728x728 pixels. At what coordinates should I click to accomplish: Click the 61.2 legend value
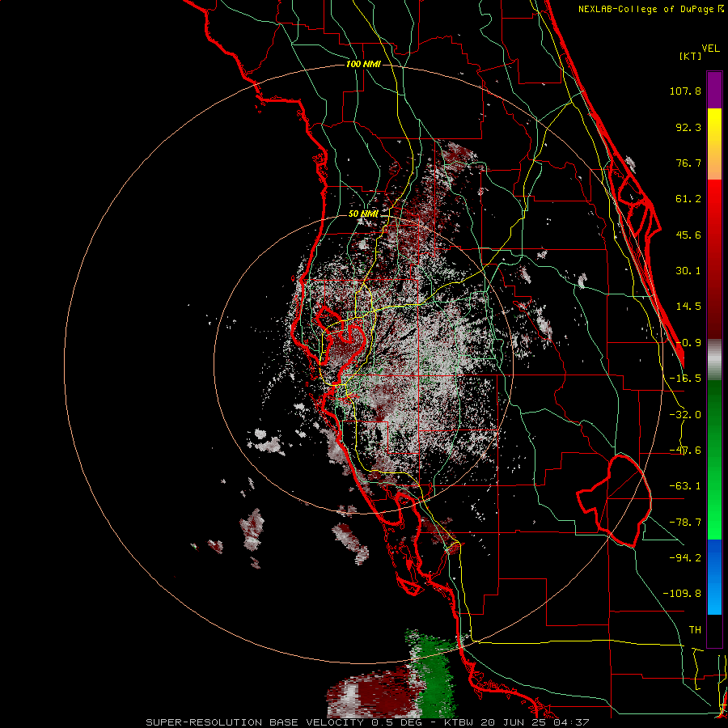click(x=688, y=199)
